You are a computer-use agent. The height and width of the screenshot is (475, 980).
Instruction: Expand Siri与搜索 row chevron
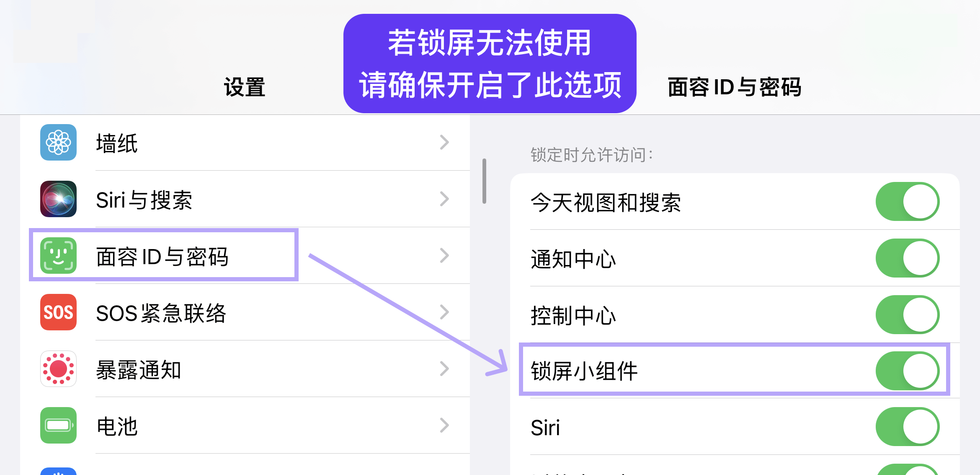(x=444, y=199)
